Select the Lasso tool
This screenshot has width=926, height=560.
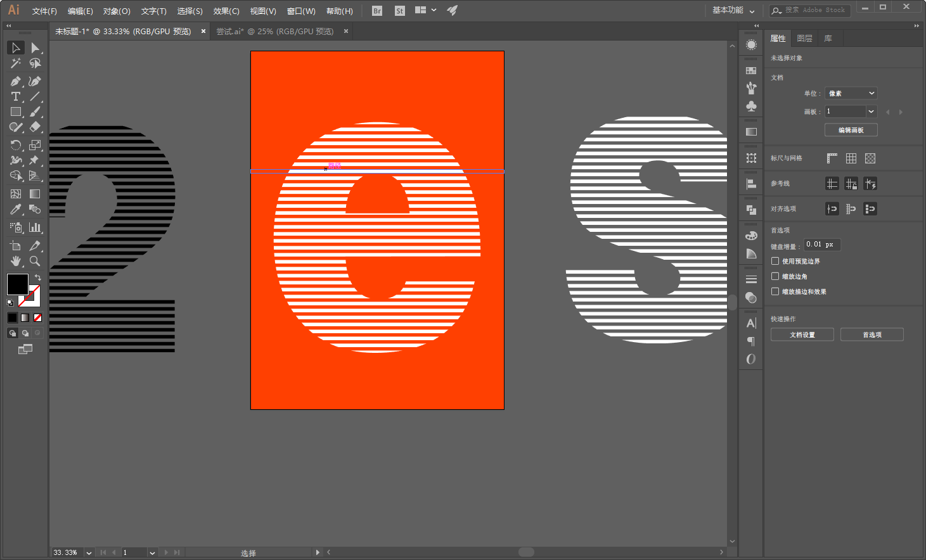[x=35, y=63]
